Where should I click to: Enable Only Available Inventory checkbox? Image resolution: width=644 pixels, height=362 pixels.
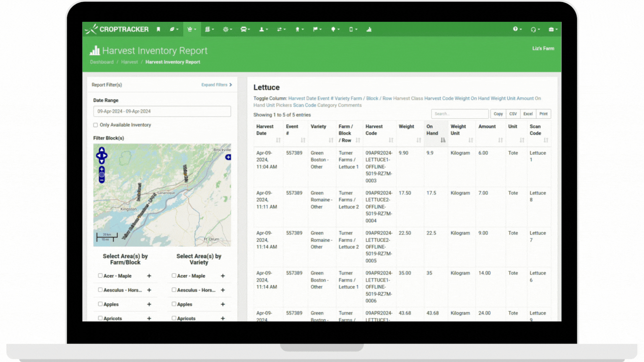96,125
